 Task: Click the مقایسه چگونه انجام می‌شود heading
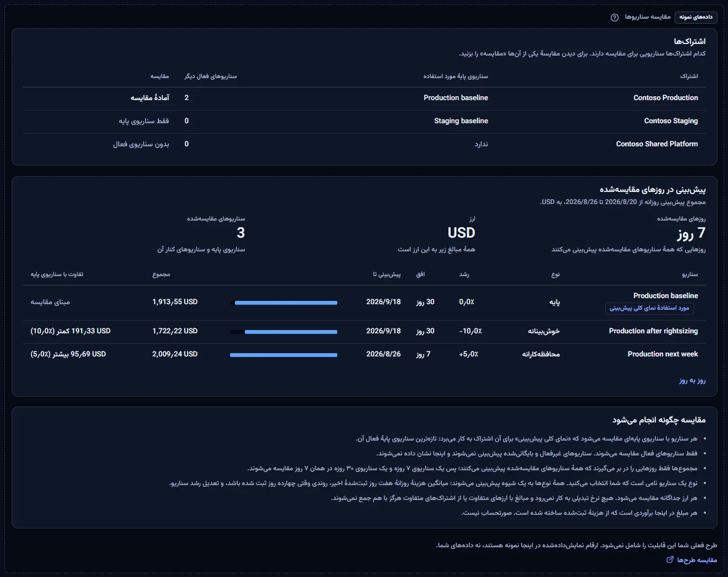point(659,420)
